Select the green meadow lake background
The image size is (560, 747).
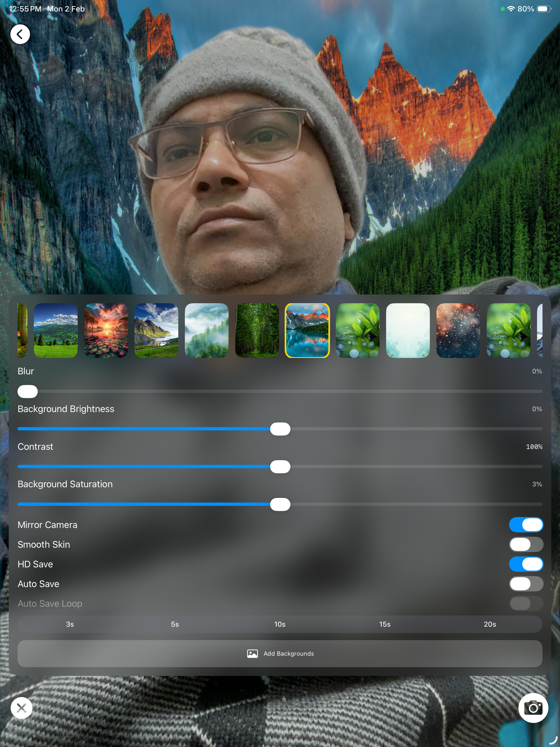56,330
